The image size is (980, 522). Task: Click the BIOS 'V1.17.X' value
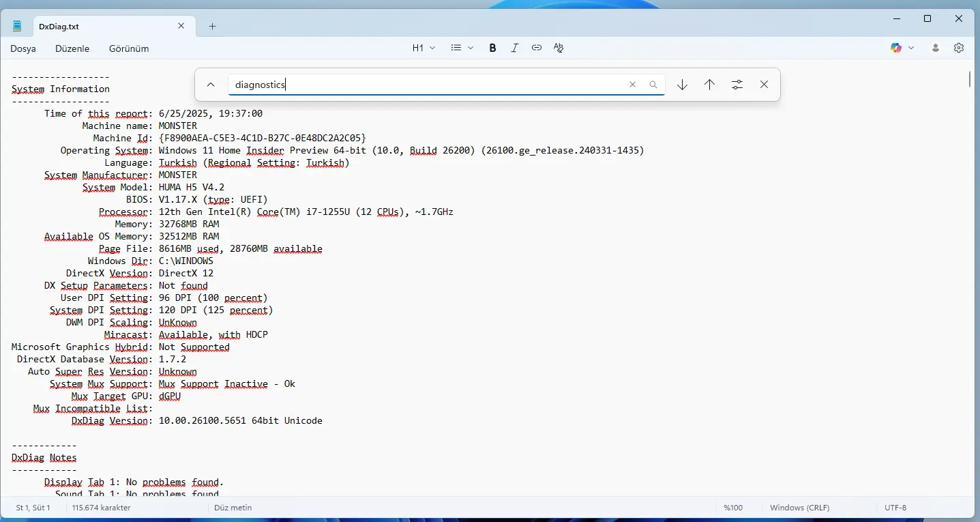pyautogui.click(x=178, y=199)
